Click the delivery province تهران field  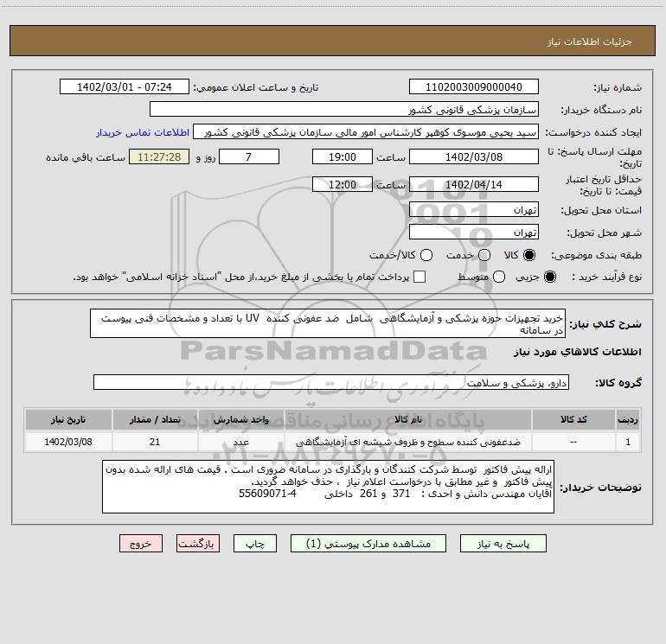coord(474,209)
